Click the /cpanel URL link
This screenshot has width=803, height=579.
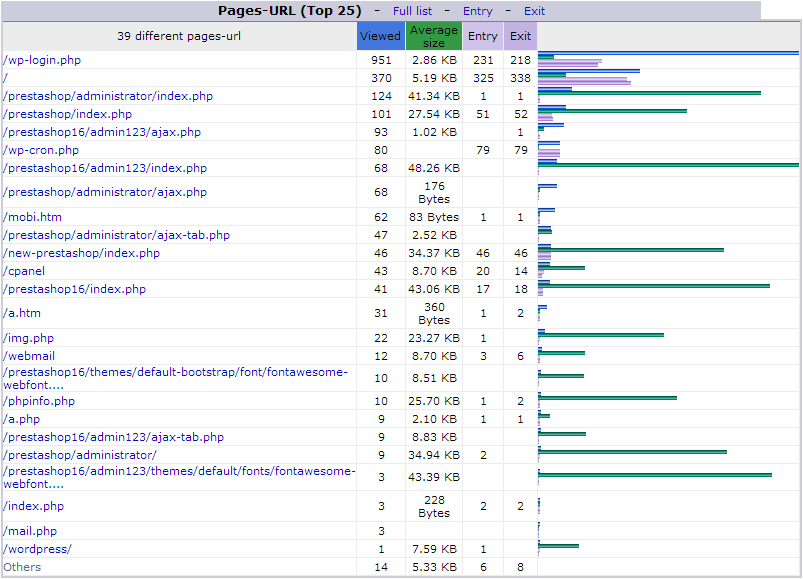(x=24, y=271)
